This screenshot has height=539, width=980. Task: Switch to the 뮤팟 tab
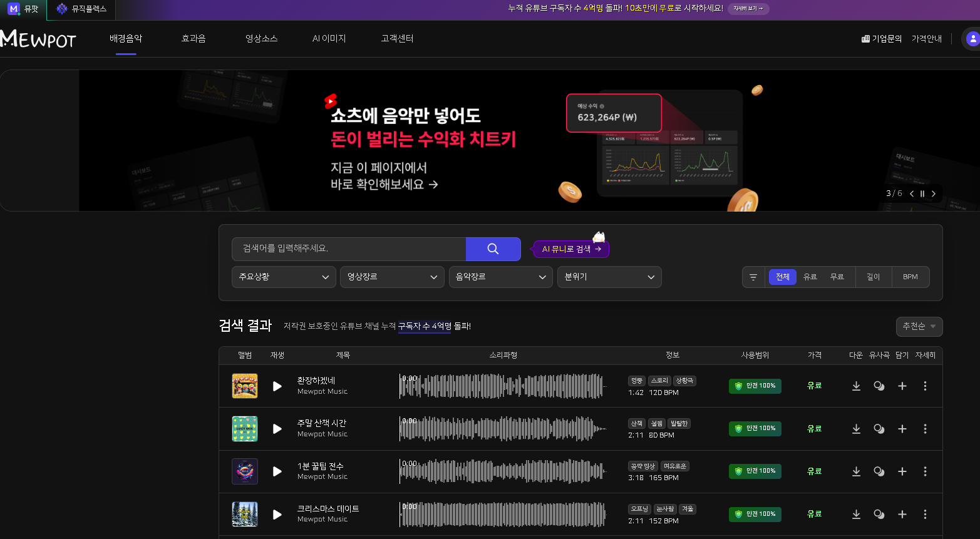click(x=23, y=9)
